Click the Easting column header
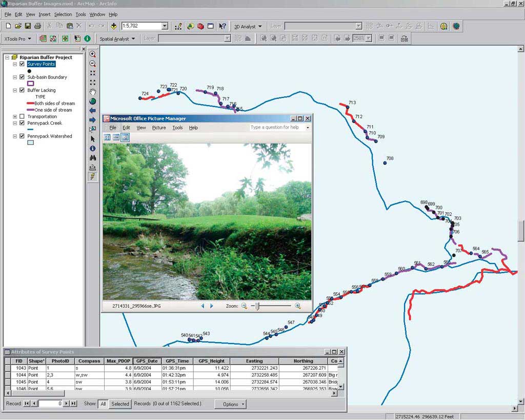 [254, 361]
